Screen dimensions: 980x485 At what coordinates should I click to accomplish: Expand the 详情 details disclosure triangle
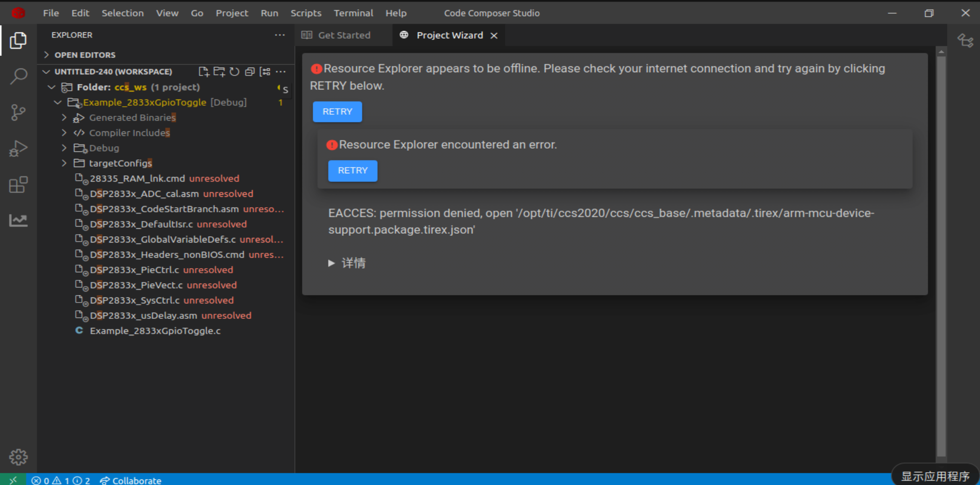pyautogui.click(x=331, y=263)
